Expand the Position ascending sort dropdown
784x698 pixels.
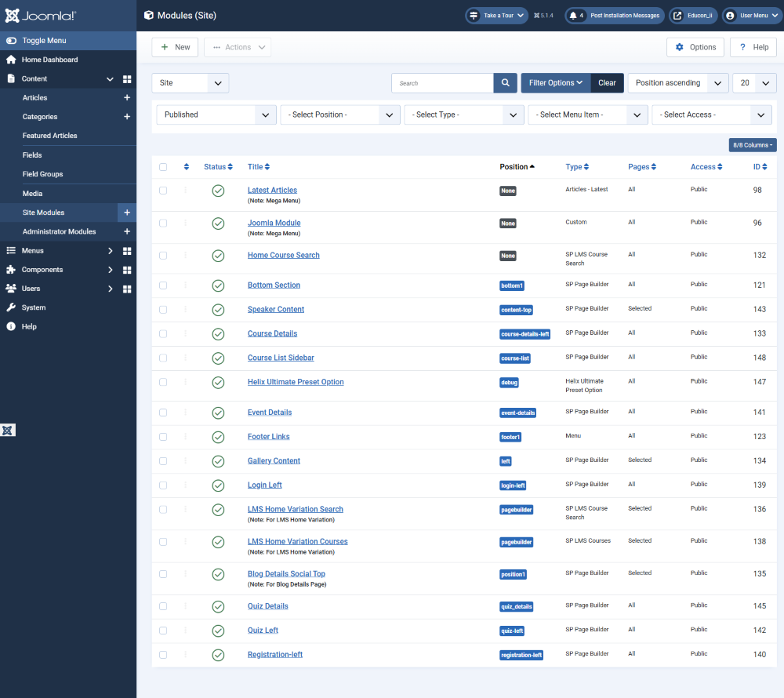click(x=678, y=83)
